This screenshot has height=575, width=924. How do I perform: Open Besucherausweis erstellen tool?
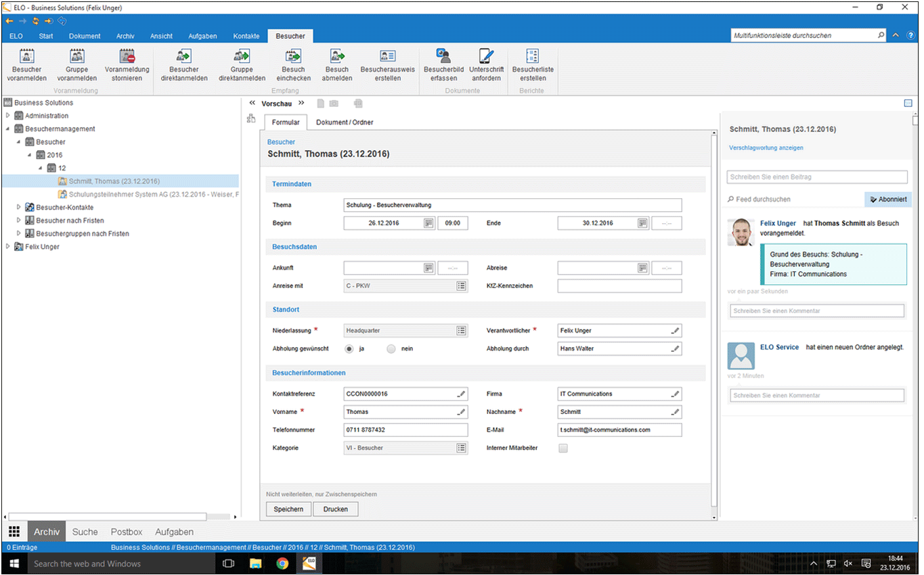(x=387, y=57)
